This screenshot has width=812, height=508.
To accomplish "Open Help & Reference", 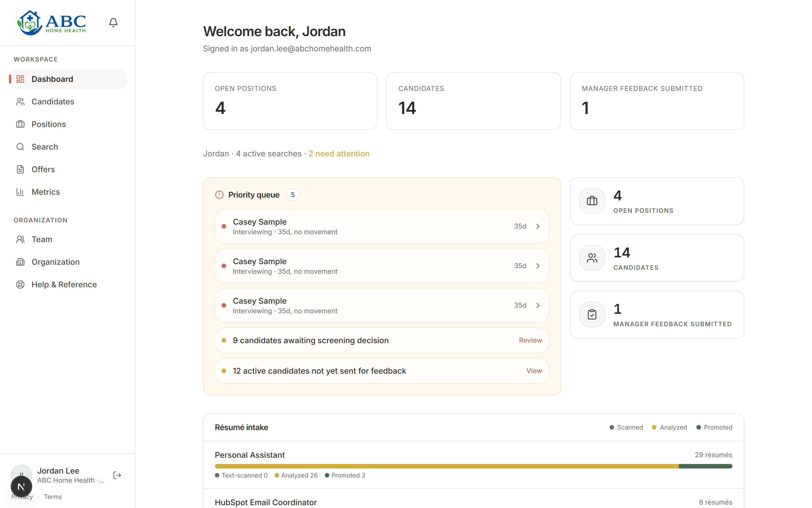I will point(67,284).
